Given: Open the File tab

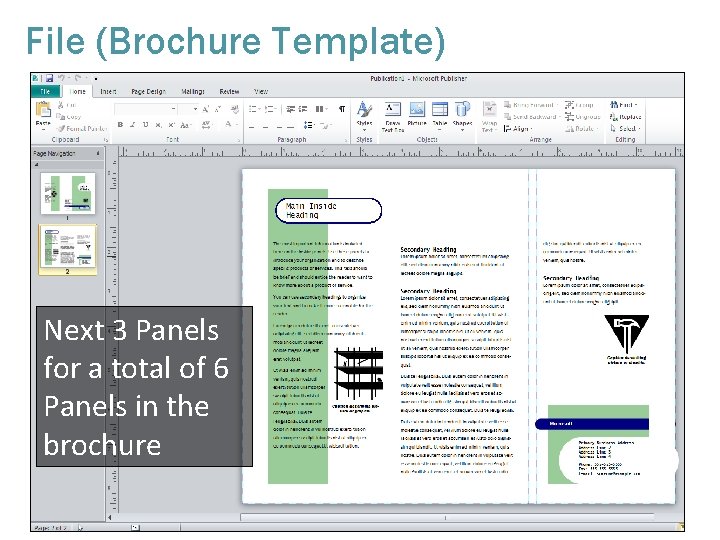Looking at the screenshot, I should (x=45, y=91).
